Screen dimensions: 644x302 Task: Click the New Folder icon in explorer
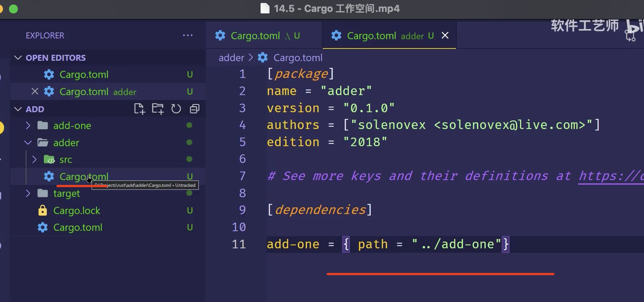click(157, 109)
